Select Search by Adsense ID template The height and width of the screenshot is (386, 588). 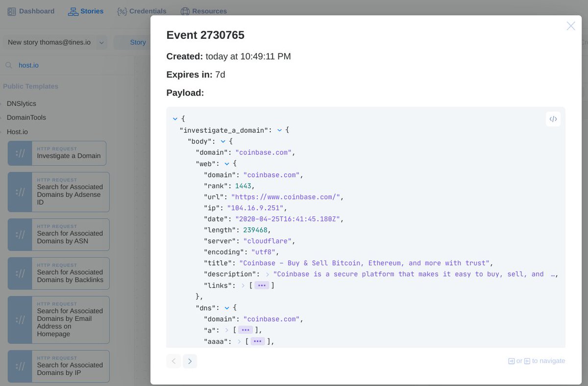coord(59,192)
